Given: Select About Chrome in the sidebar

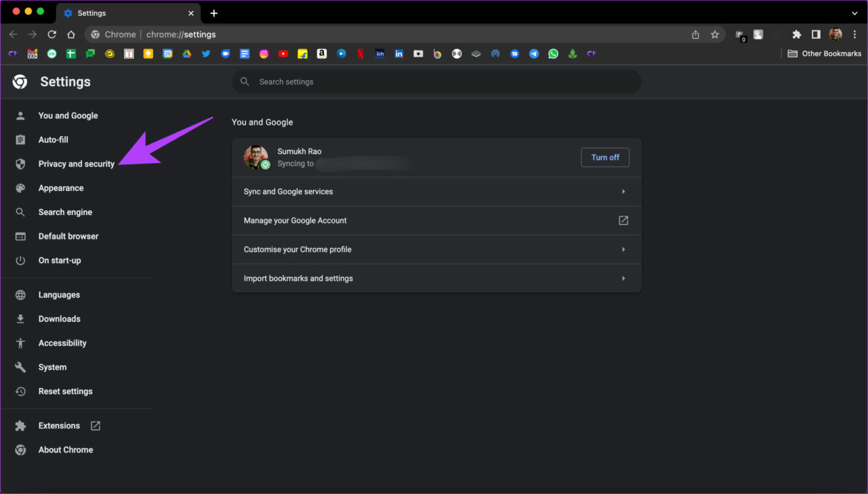Looking at the screenshot, I should pos(66,449).
